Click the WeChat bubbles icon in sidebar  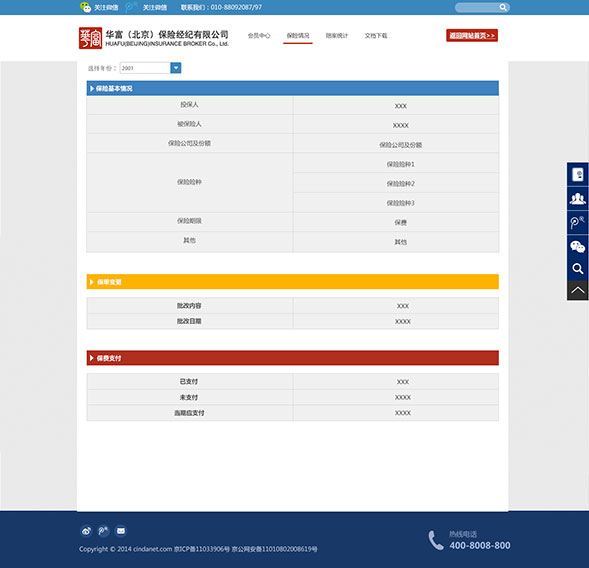[577, 246]
